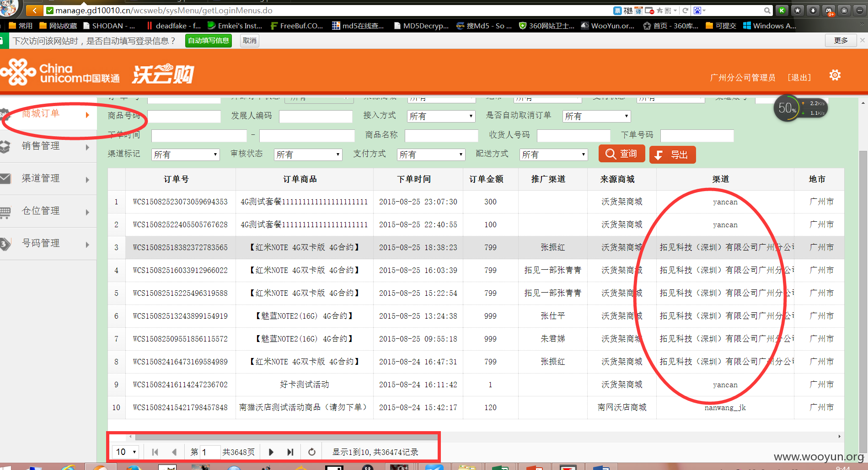868x470 pixels.
Task: Click 取消 on the autofill prompt
Action: pos(250,41)
